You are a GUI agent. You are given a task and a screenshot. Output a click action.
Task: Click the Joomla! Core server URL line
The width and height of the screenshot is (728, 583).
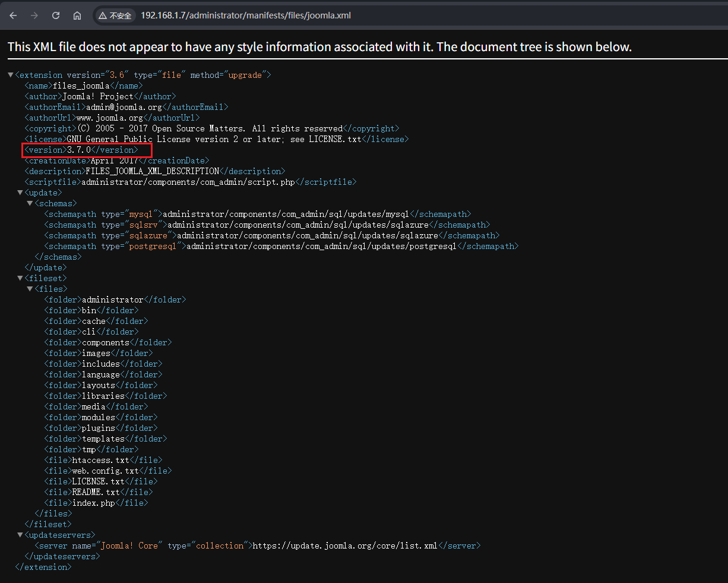(257, 546)
